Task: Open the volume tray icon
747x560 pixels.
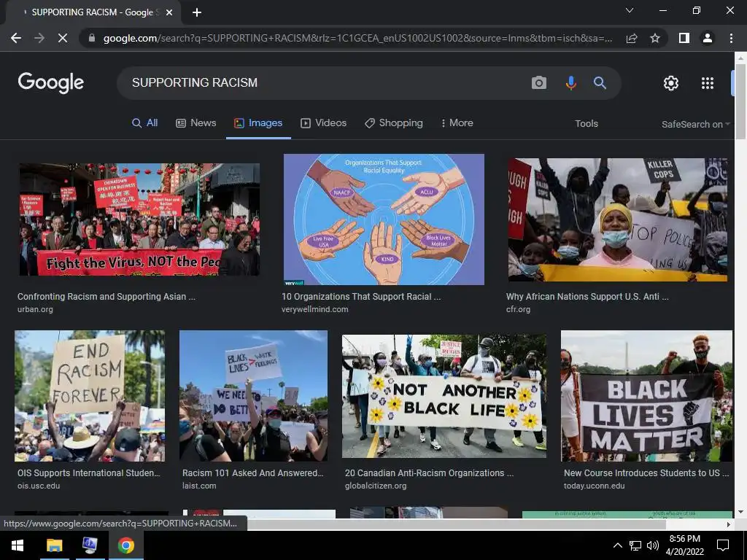Action: 653,545
